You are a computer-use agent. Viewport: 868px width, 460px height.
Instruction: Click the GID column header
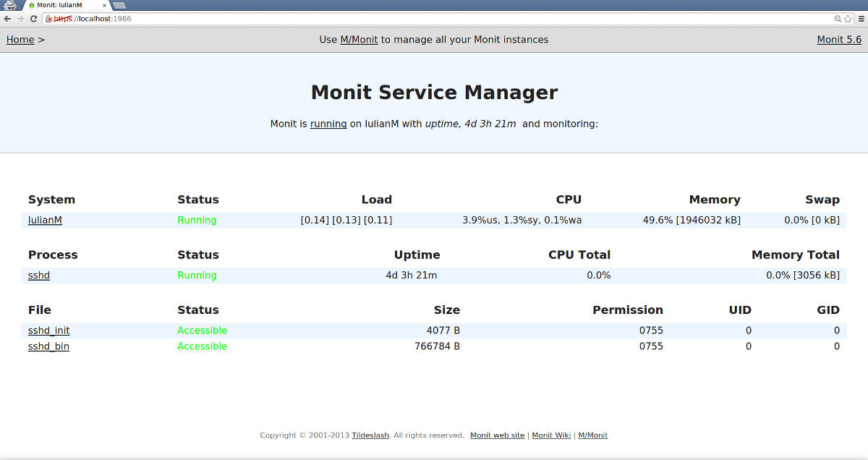pos(828,310)
